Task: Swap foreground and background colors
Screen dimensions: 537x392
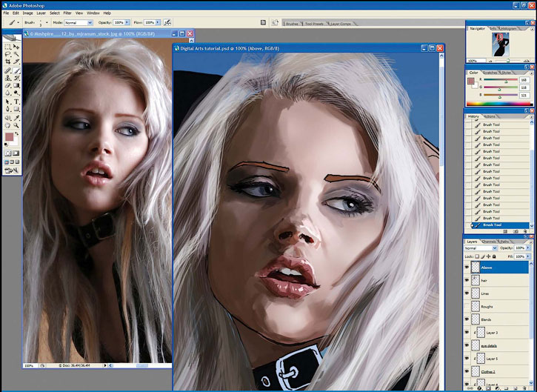Action: (x=17, y=133)
